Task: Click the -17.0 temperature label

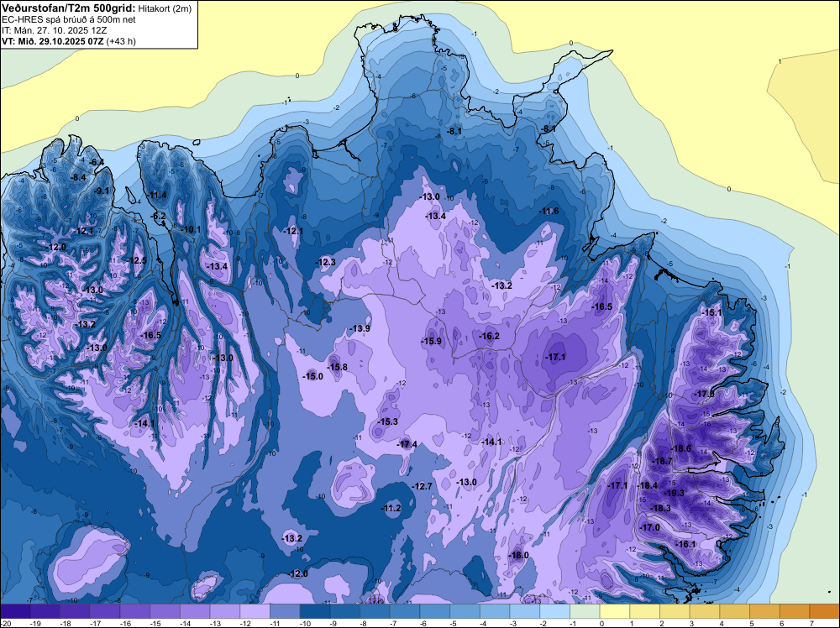Action: (x=650, y=527)
